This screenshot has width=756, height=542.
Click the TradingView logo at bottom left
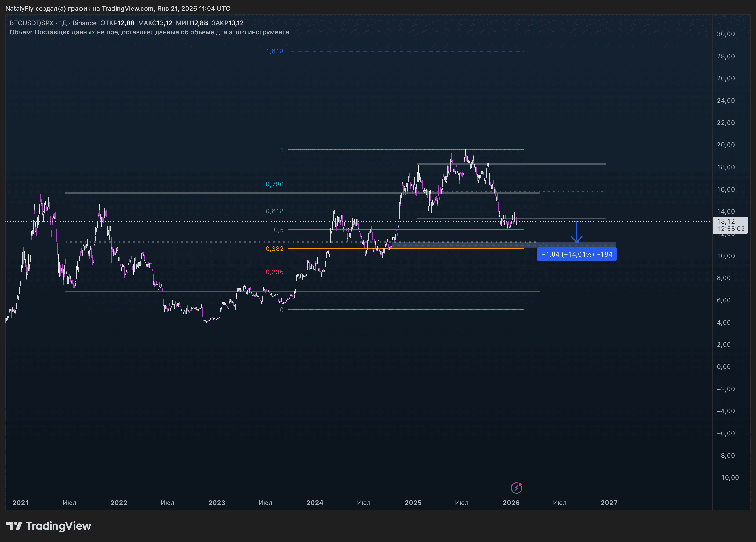[49, 526]
